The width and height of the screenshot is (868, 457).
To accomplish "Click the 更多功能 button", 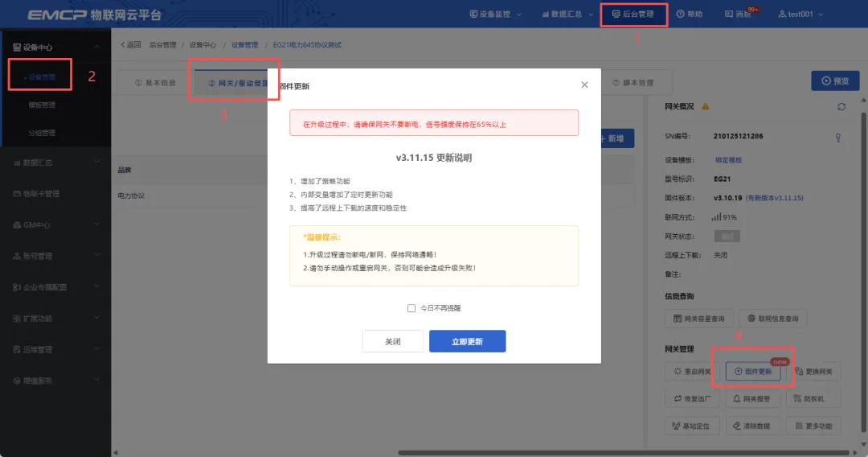I will coord(813,426).
